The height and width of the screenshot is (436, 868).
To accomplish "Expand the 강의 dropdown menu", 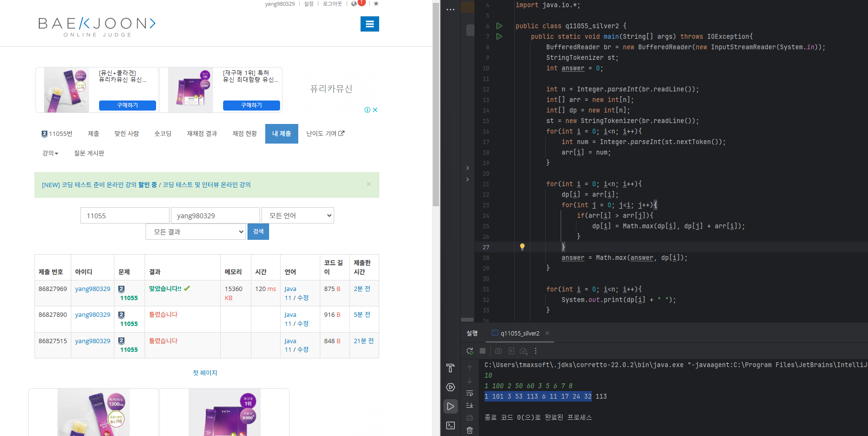I will click(50, 153).
